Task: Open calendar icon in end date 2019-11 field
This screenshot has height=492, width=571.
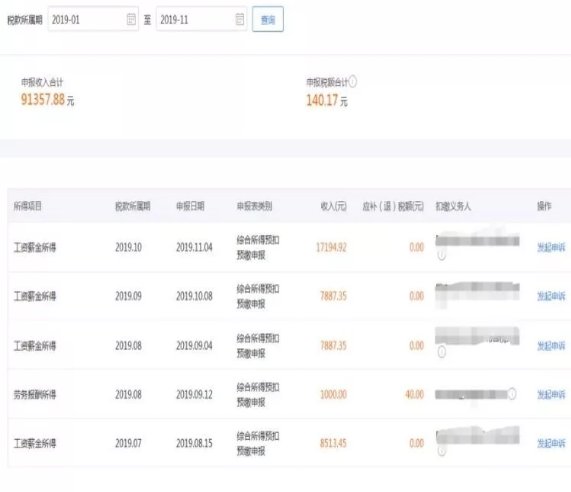Action: (x=240, y=19)
